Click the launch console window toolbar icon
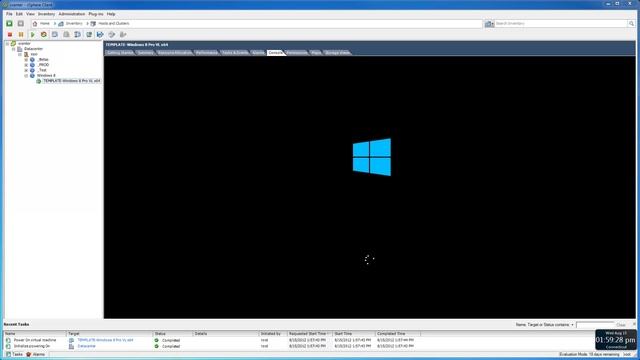640x360 pixels. point(89,35)
